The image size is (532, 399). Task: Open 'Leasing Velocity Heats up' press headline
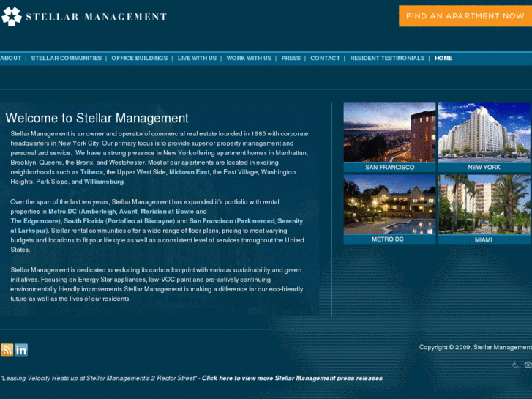pyautogui.click(x=99, y=379)
